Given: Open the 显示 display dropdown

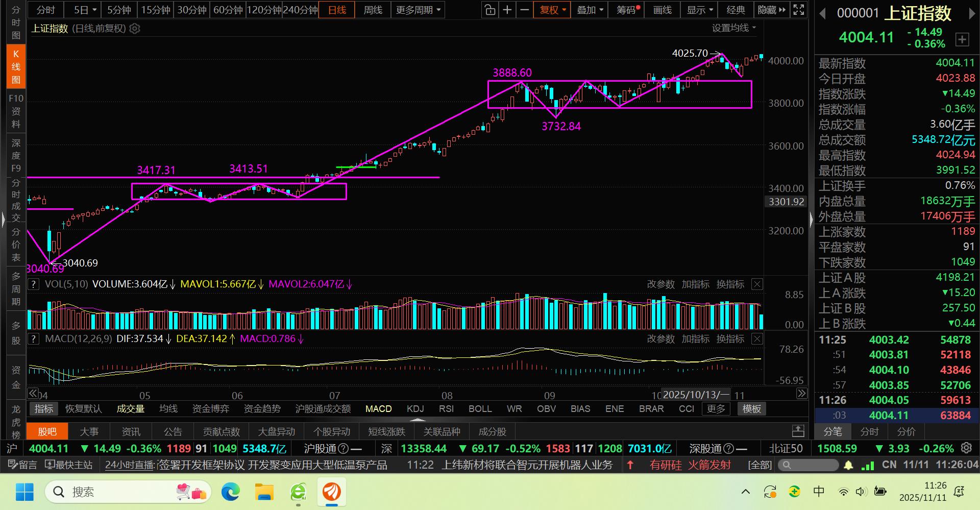Looking at the screenshot, I should [x=699, y=10].
